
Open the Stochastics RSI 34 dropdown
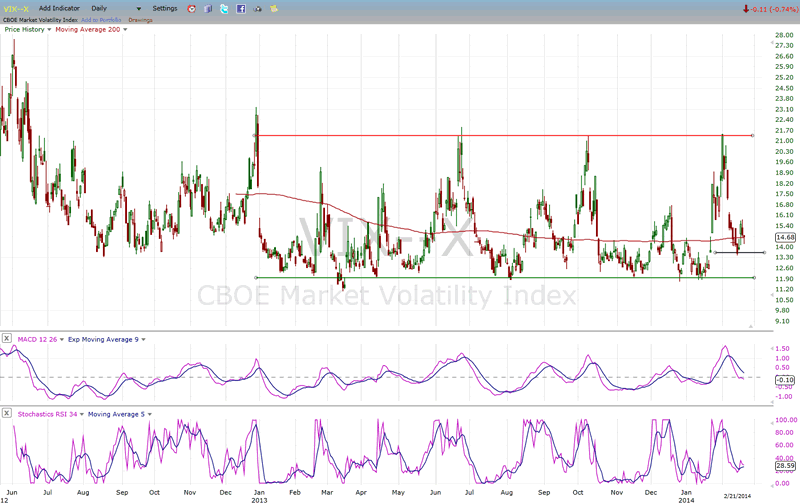[82, 414]
